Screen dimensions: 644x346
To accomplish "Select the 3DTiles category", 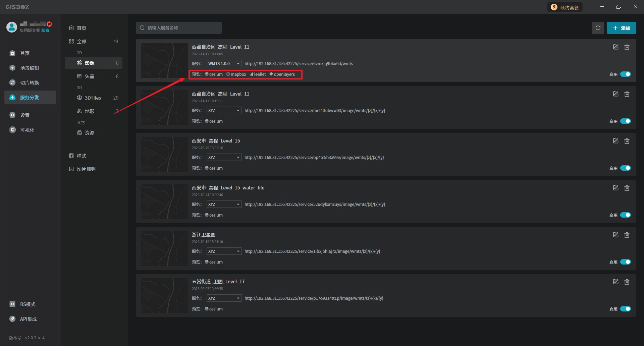I will (93, 98).
